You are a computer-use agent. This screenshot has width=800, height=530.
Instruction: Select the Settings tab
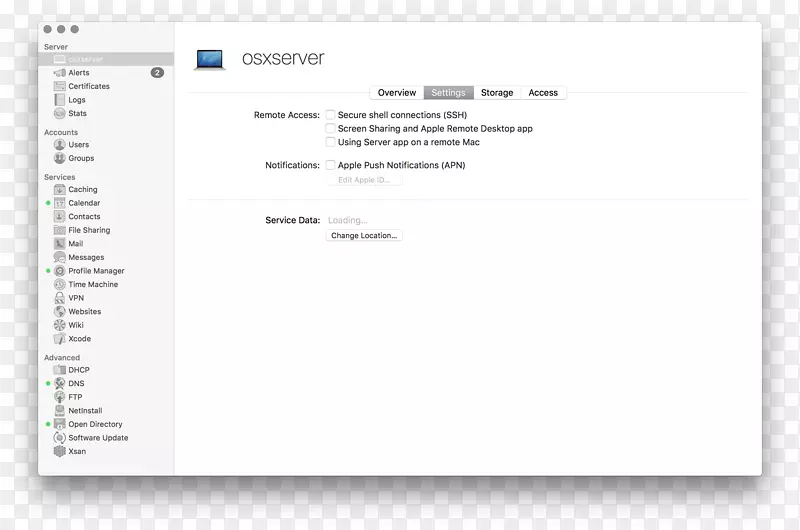[448, 93]
